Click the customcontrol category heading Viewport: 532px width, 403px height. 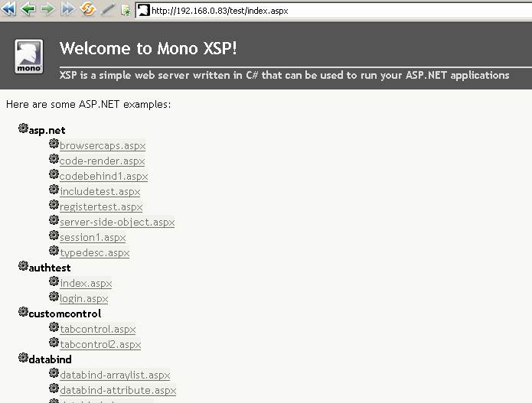pos(65,314)
